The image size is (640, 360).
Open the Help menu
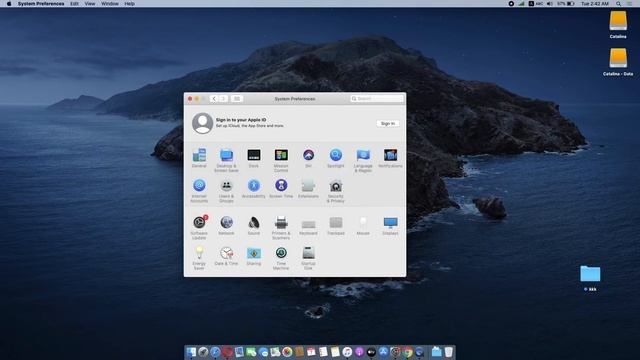coord(129,4)
